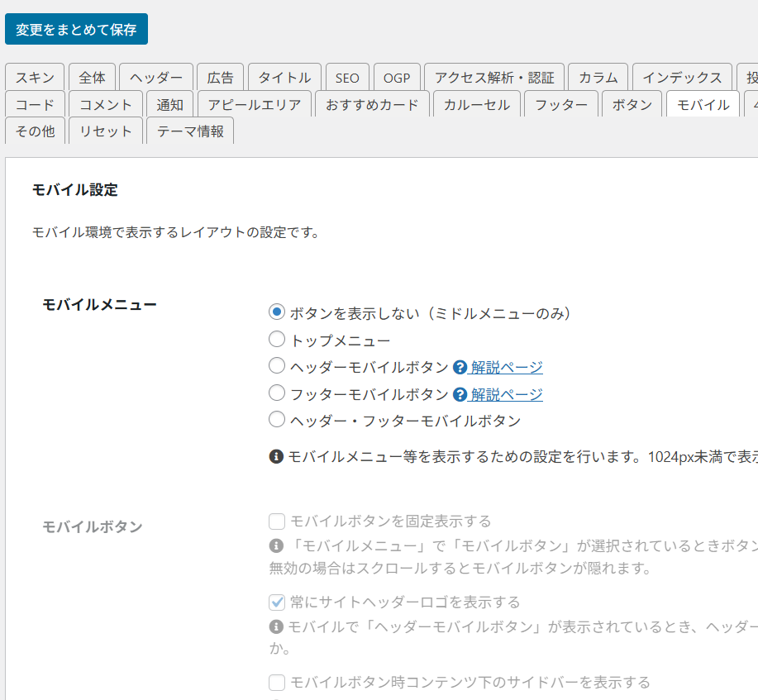This screenshot has height=700, width=758.
Task: Select ボタンを表示しない radio option
Action: tap(277, 312)
